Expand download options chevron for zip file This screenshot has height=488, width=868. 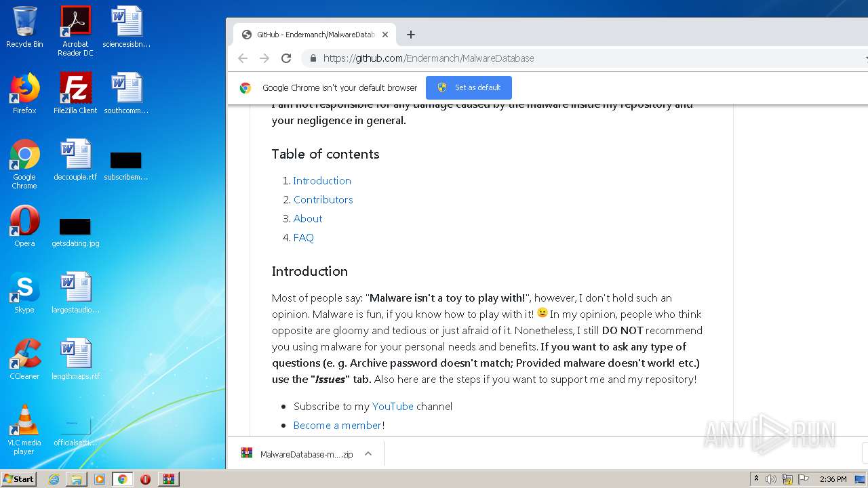click(368, 453)
